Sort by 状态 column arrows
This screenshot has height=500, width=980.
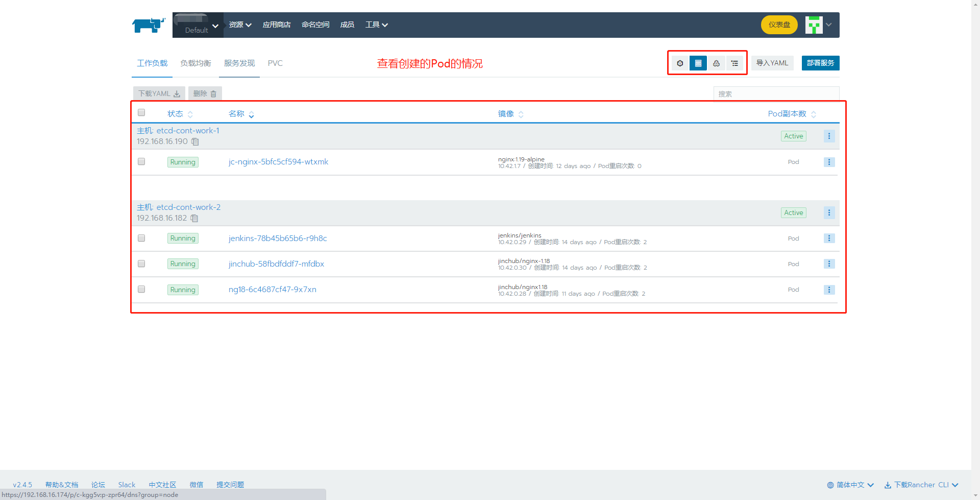coord(190,114)
